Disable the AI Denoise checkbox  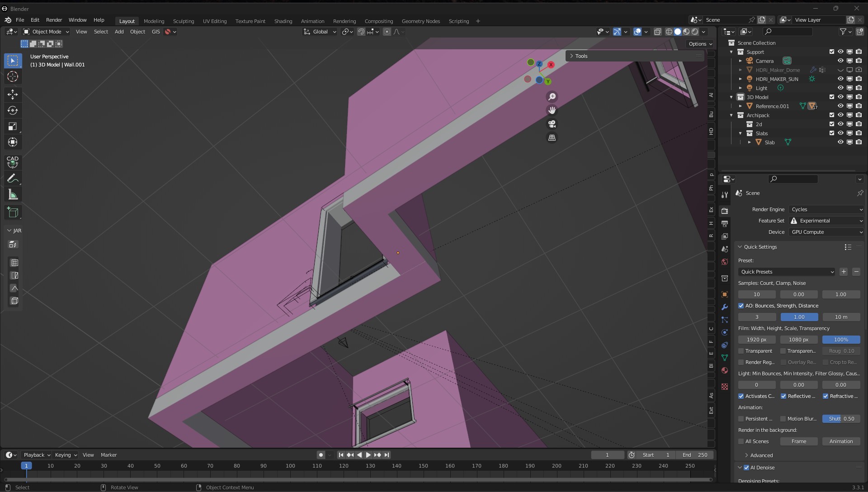[746, 468]
